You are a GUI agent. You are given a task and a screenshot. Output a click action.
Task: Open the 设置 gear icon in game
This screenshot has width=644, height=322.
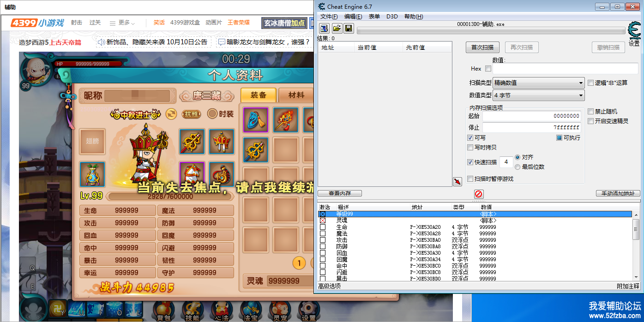tap(309, 311)
